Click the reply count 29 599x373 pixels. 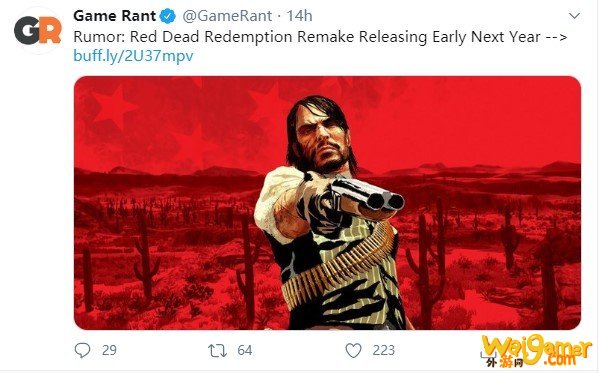tap(109, 350)
